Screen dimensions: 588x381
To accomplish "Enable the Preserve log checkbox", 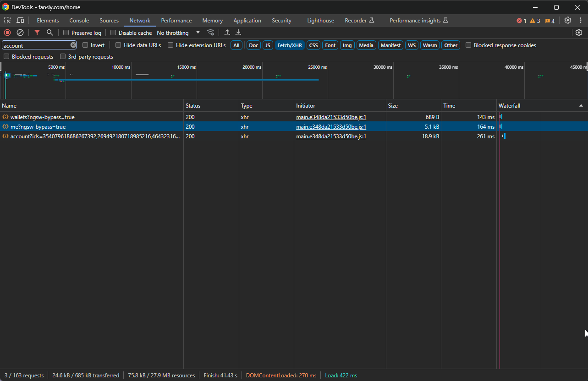I will coord(66,33).
